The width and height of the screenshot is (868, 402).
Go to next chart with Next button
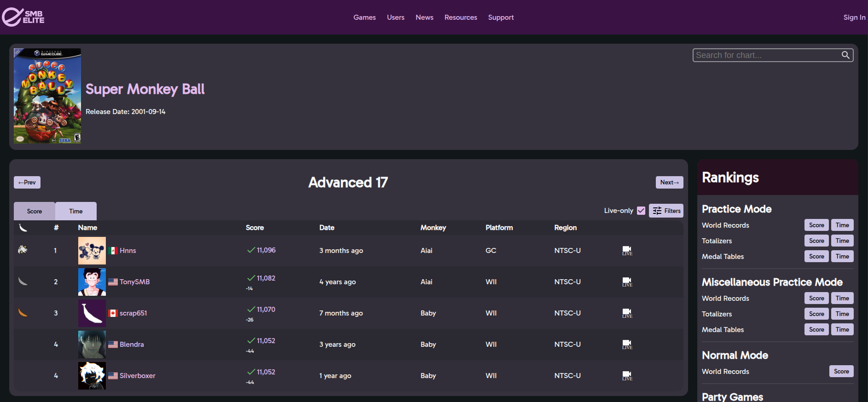(x=669, y=183)
